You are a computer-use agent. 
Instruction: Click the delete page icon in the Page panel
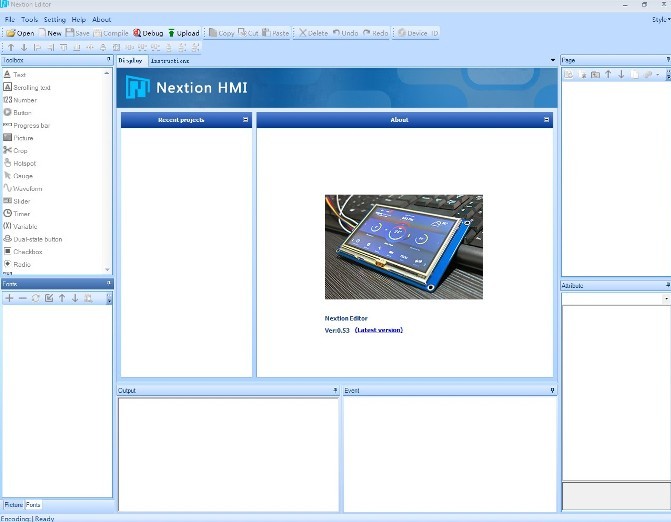click(582, 74)
